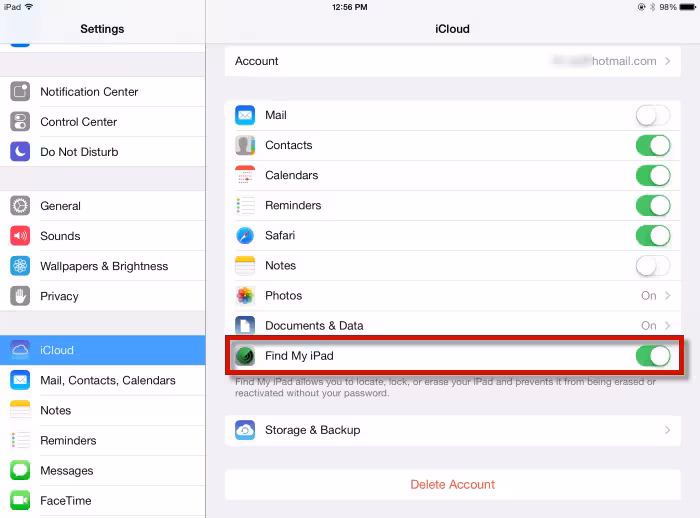Open Documents & Data row showing On
The width and height of the screenshot is (700, 518).
(x=453, y=326)
